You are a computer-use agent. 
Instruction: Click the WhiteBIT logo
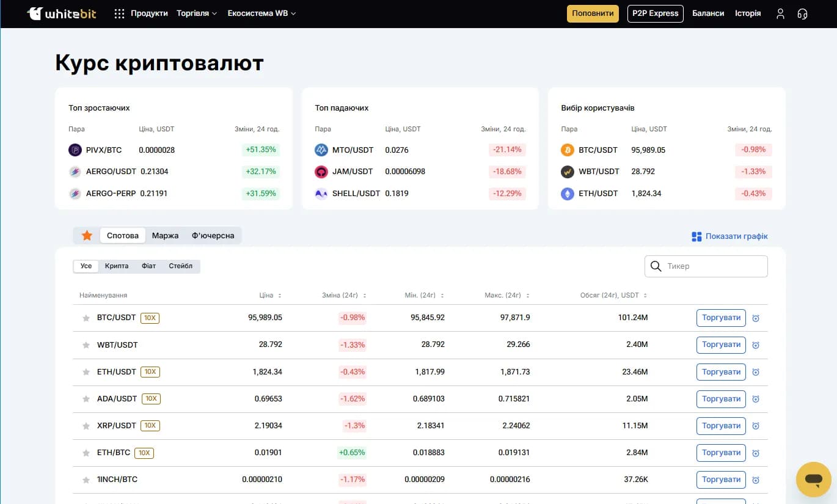[63, 13]
